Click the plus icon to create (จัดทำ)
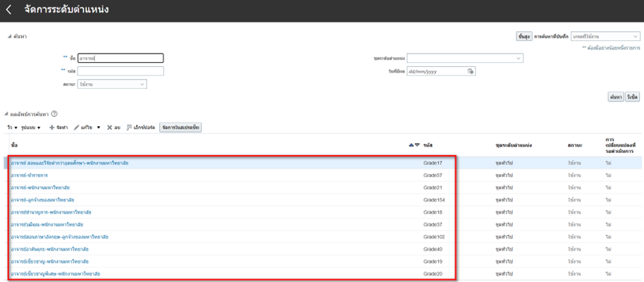 tap(51, 128)
